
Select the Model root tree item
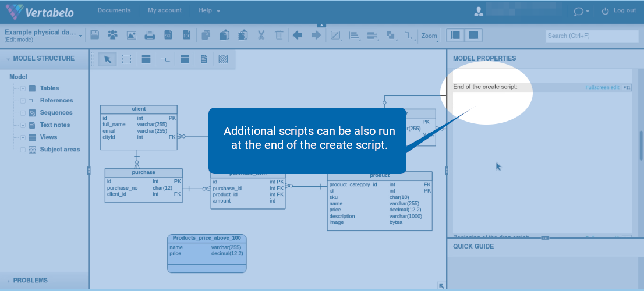18,77
